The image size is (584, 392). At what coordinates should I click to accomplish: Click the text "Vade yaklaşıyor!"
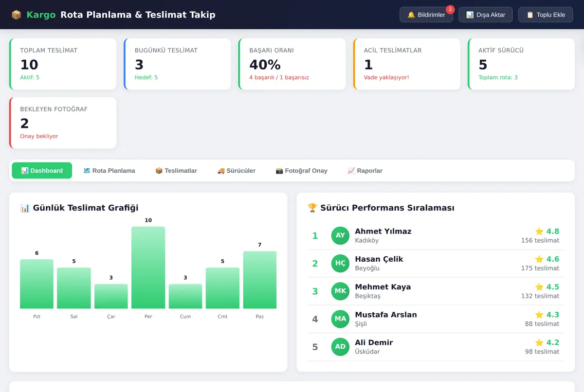coord(386,77)
